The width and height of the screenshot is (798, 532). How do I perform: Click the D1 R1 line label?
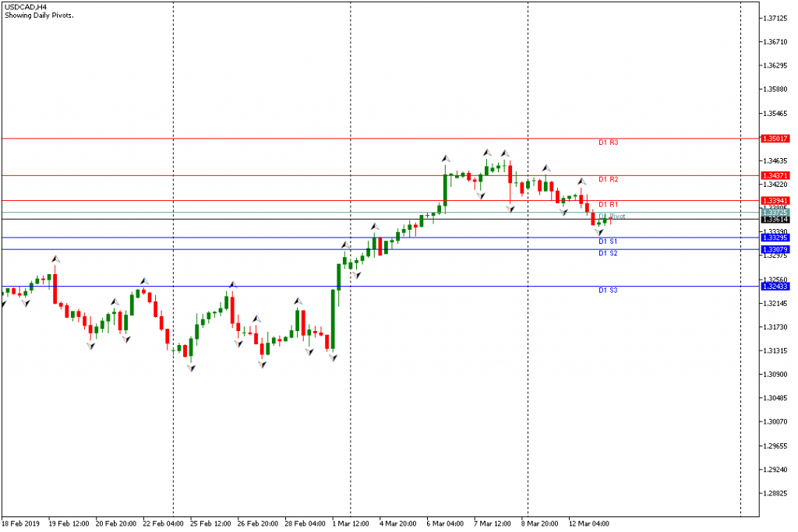608,205
